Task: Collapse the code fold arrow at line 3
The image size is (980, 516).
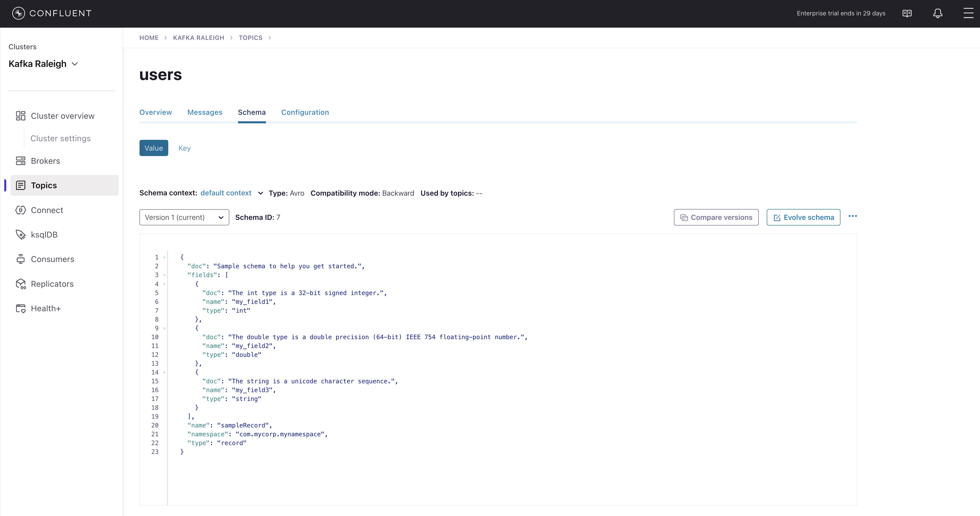Action: click(x=164, y=275)
